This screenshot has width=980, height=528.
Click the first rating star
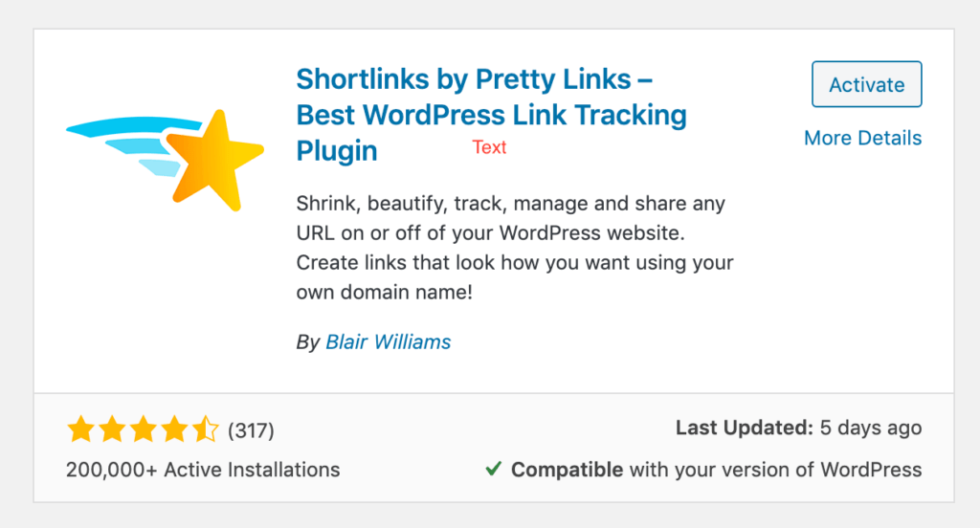tap(81, 430)
